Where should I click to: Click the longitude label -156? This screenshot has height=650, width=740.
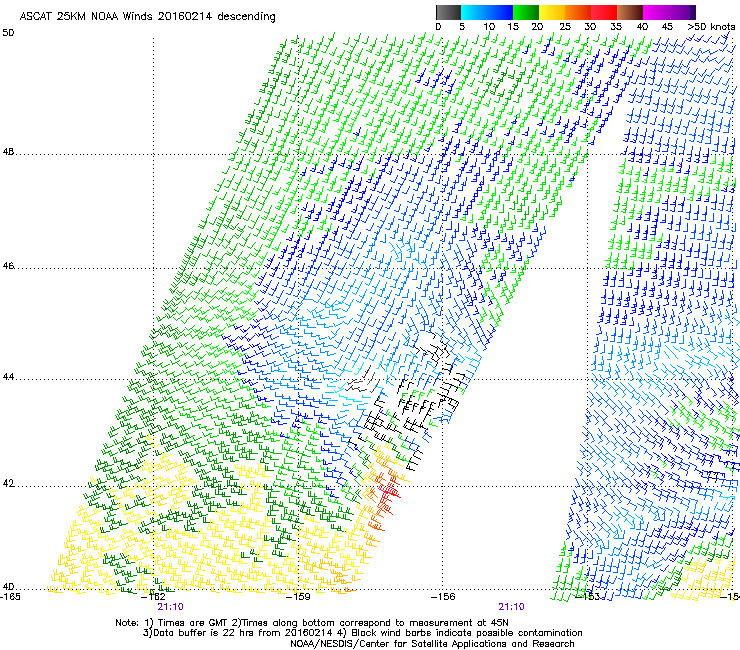[443, 597]
